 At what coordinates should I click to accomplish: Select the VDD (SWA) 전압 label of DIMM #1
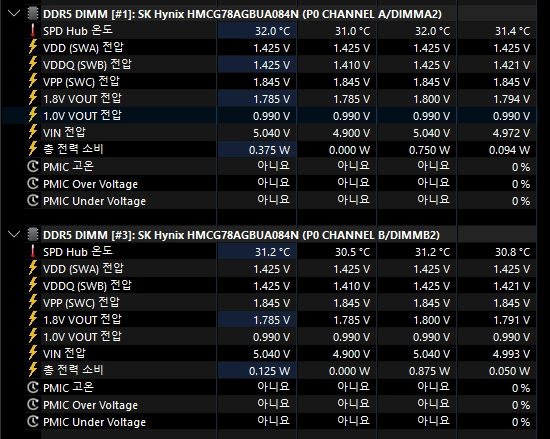click(83, 48)
